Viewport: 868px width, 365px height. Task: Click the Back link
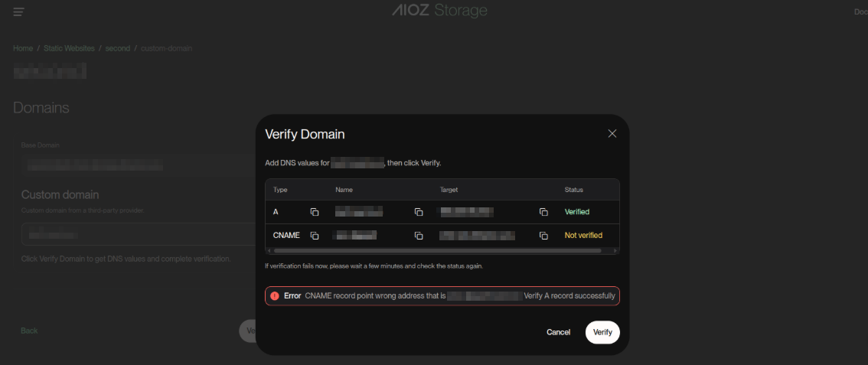click(x=29, y=331)
